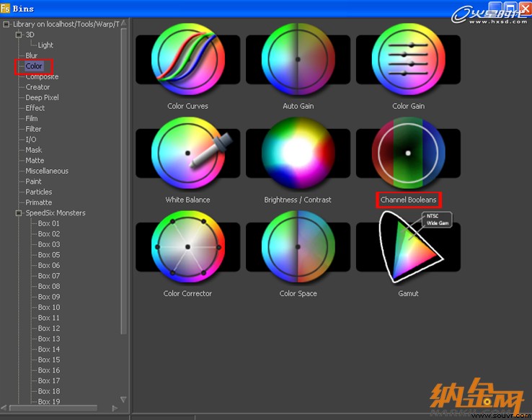Pick the Auto Gain tool icon
The width and height of the screenshot is (532, 420).
298,59
